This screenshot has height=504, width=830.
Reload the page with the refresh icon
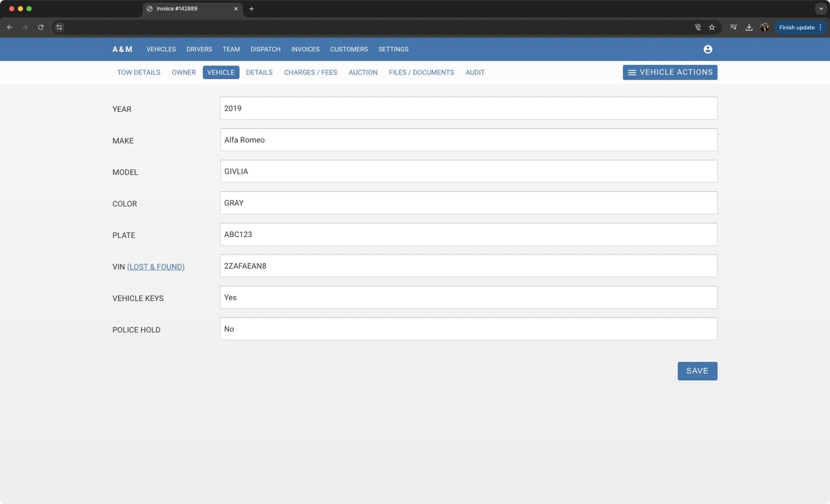click(40, 27)
